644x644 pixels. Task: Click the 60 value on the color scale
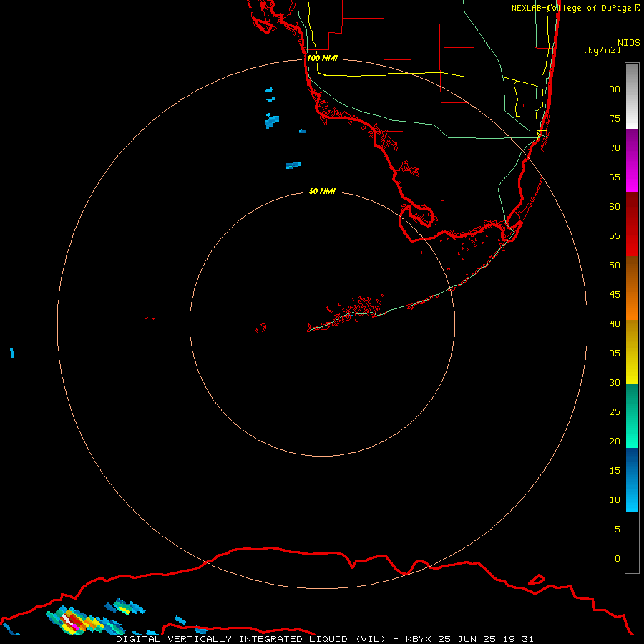pos(615,207)
